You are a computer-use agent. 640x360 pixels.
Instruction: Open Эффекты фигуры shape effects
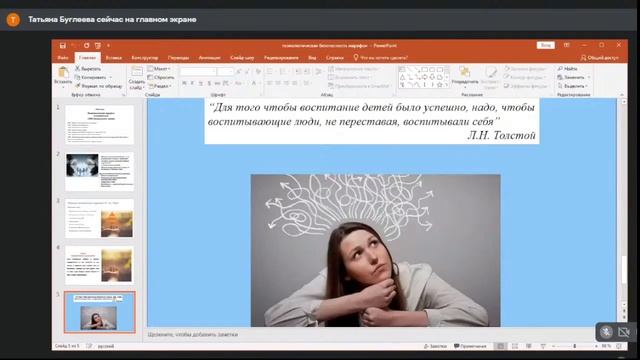coord(526,86)
